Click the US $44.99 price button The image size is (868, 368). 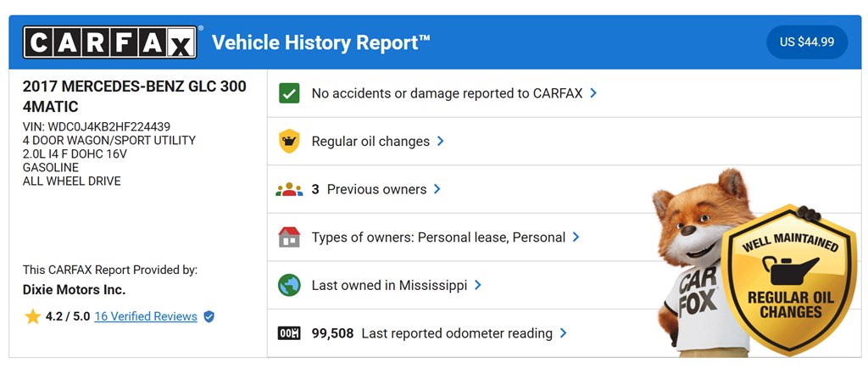click(807, 42)
